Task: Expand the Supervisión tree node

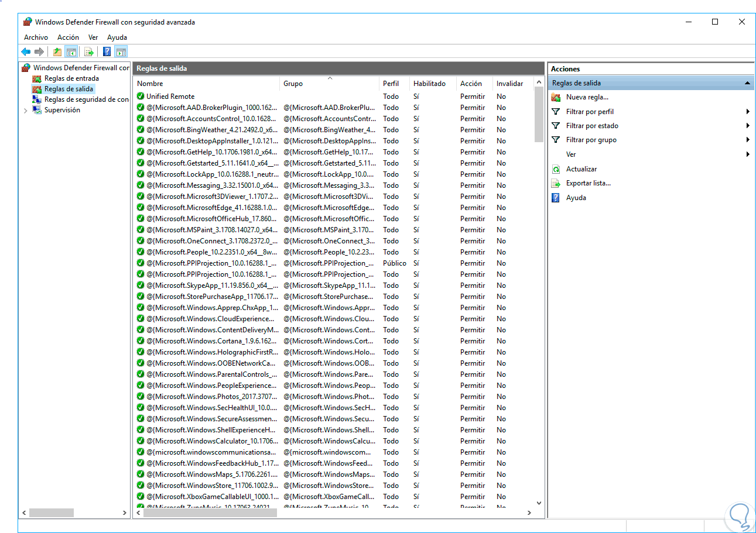Action: [x=26, y=110]
